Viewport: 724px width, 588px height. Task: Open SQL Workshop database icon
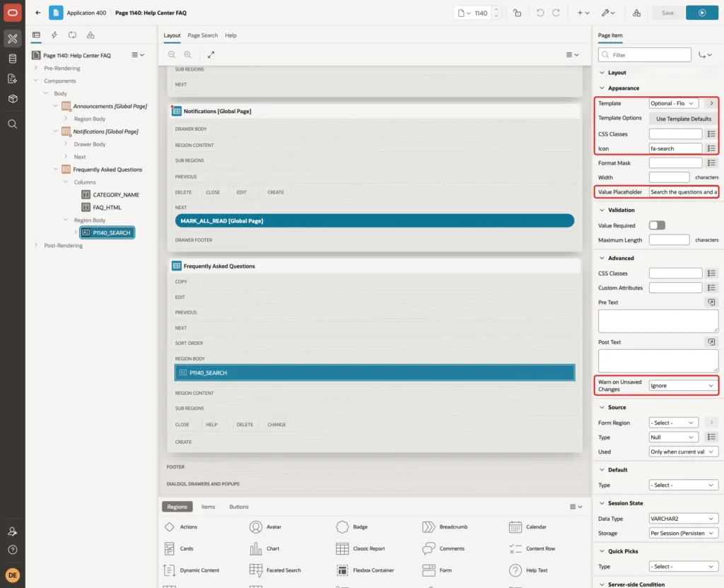tap(13, 59)
